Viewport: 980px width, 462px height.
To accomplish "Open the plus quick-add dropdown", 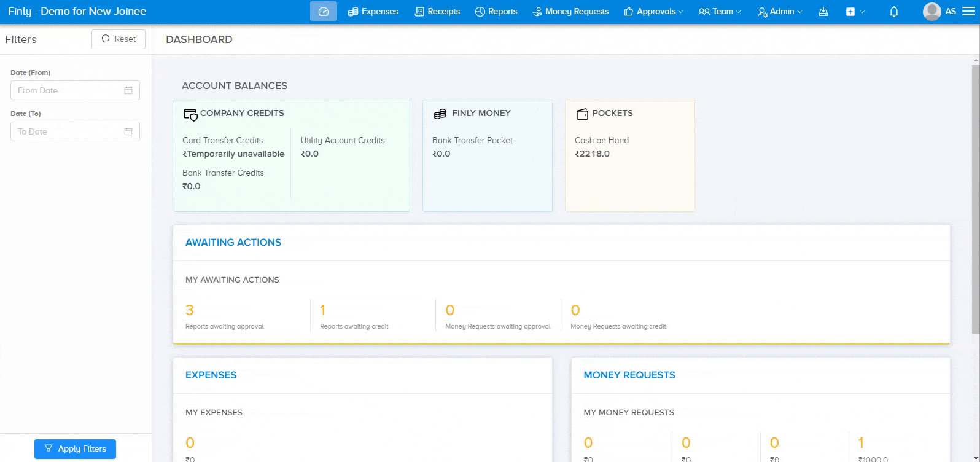I will [x=855, y=12].
